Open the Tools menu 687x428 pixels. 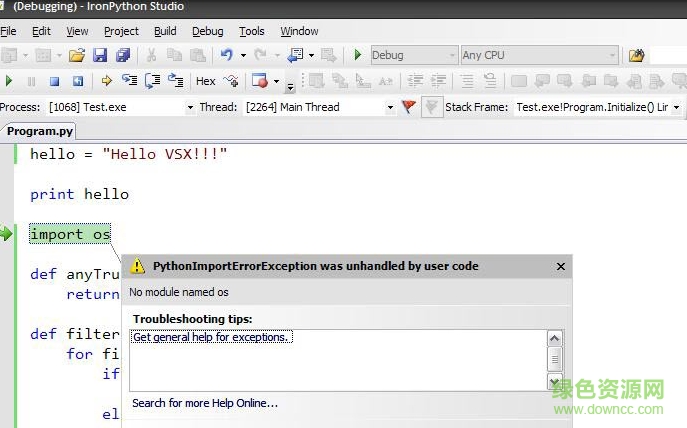[251, 31]
